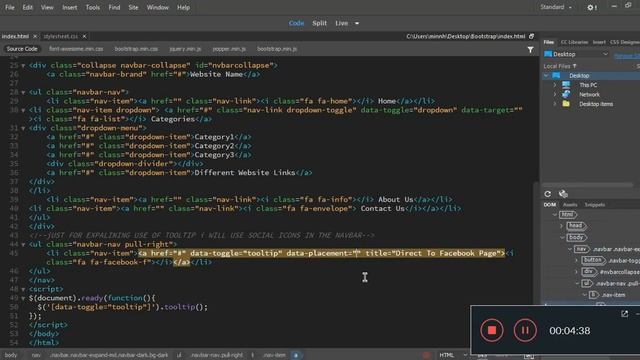Click the Network globe icon

(x=566, y=94)
